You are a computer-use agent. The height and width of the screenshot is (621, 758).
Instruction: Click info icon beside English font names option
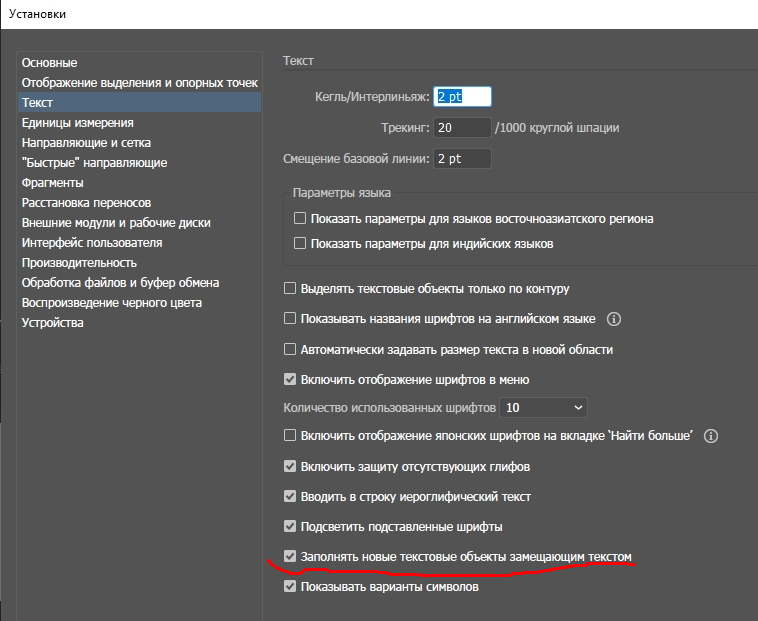(614, 320)
